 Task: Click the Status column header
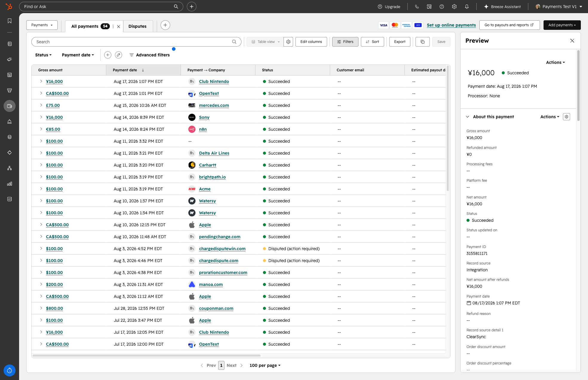click(x=293, y=70)
